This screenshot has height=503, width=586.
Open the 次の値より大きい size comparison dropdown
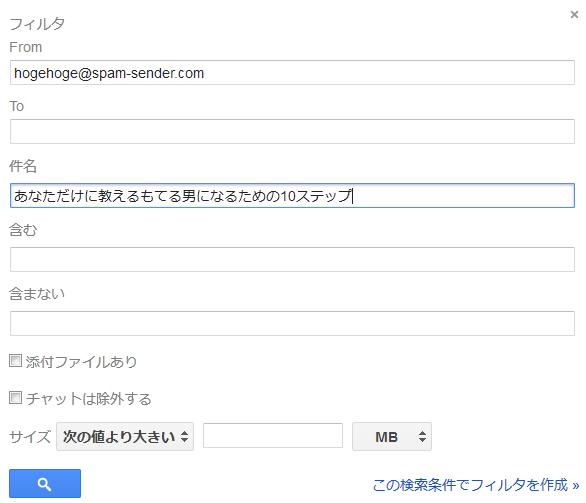pyautogui.click(x=125, y=436)
